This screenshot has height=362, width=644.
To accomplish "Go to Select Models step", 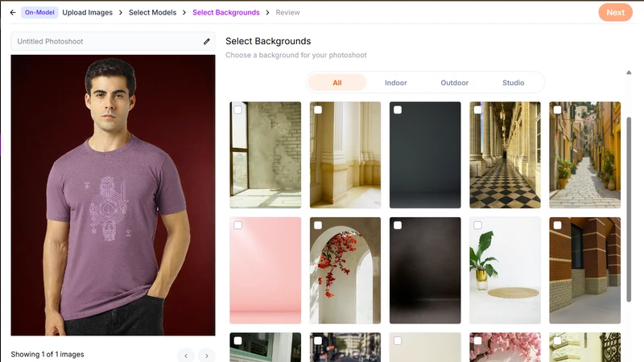I will click(x=152, y=12).
